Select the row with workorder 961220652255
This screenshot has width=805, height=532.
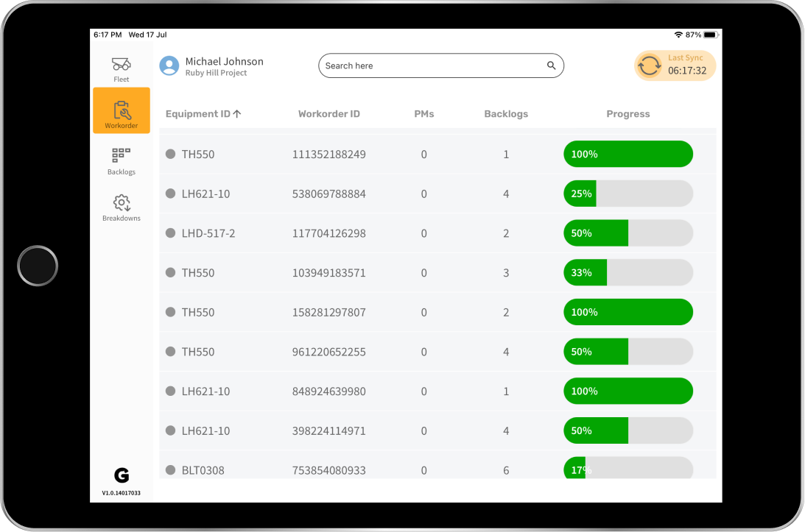point(328,352)
